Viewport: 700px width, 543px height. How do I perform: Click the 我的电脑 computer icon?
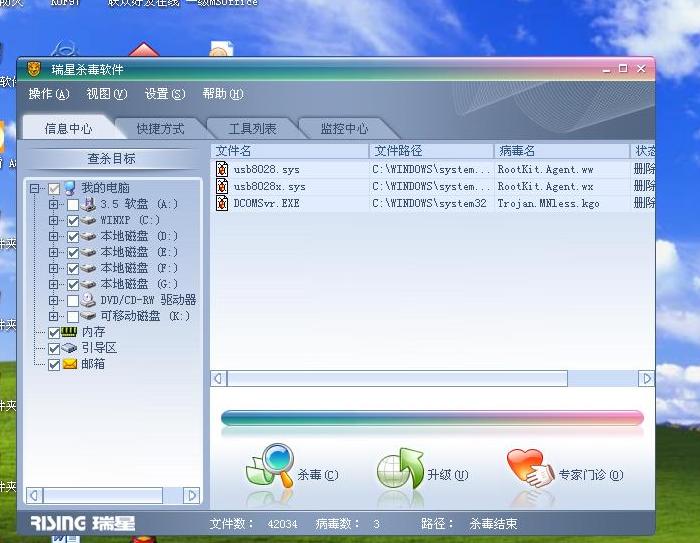pyautogui.click(x=70, y=188)
